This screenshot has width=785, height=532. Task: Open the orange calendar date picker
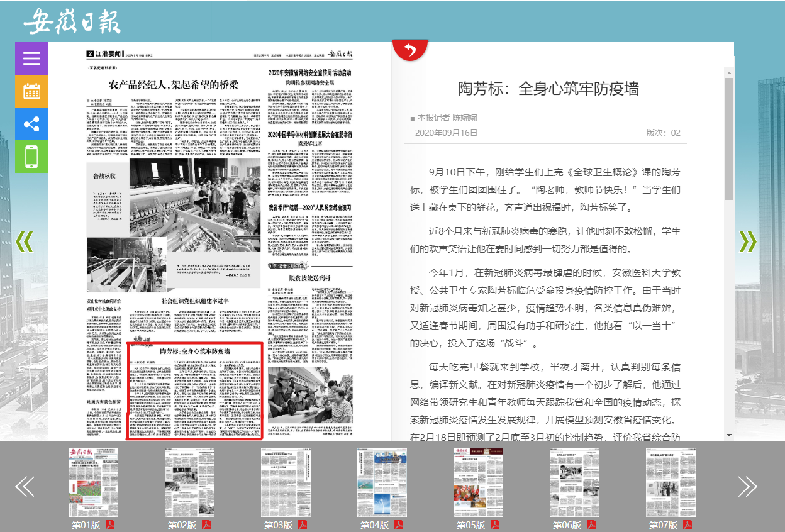point(31,91)
